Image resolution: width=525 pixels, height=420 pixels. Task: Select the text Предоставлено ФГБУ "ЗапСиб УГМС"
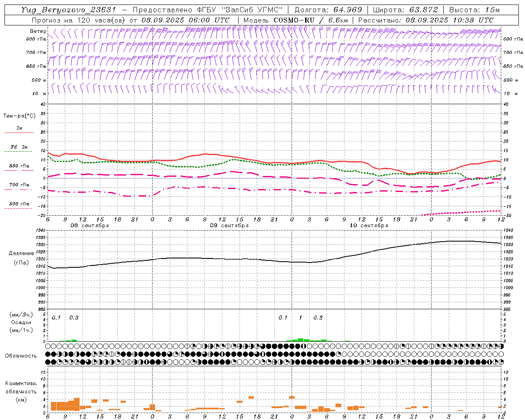[208, 10]
